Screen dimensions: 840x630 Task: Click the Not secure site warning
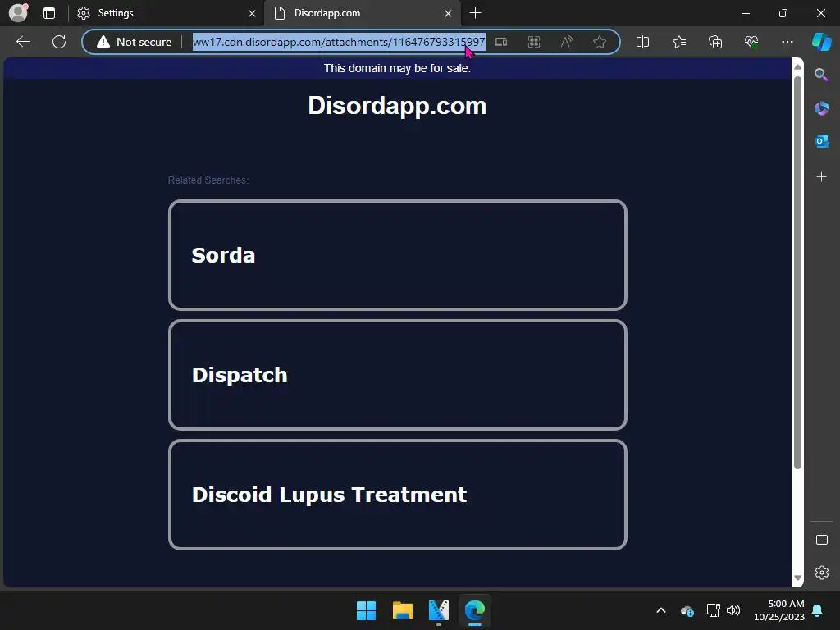(134, 42)
